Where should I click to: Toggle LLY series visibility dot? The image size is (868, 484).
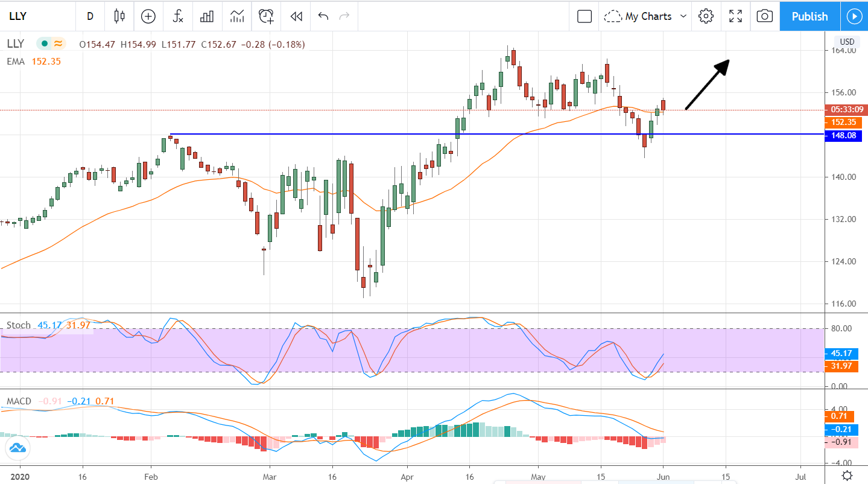pos(43,43)
